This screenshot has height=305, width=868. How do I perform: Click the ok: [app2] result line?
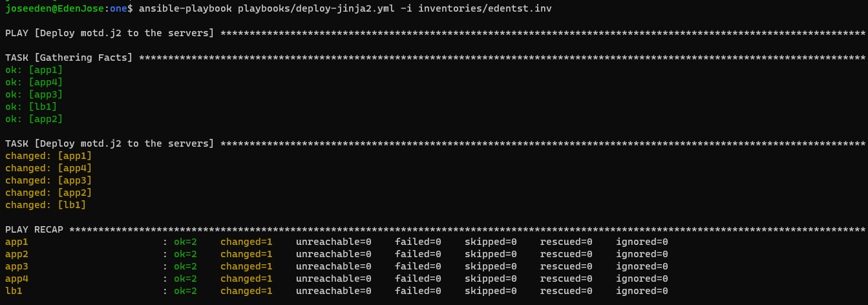coord(34,119)
